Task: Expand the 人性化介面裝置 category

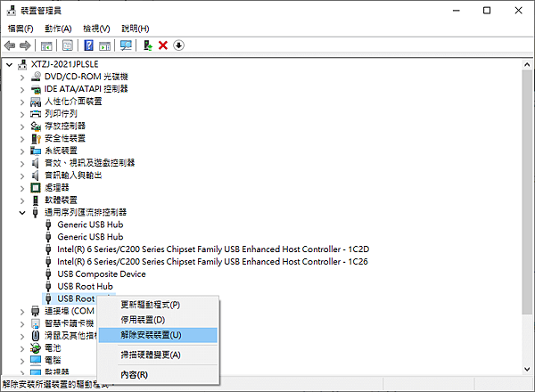Action: [22, 102]
